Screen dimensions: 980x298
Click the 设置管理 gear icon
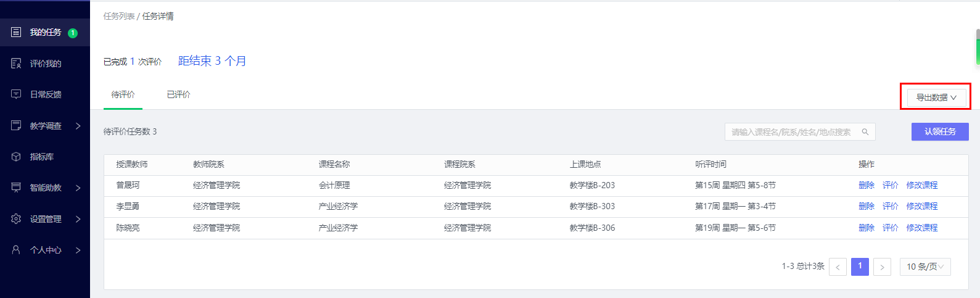point(17,219)
